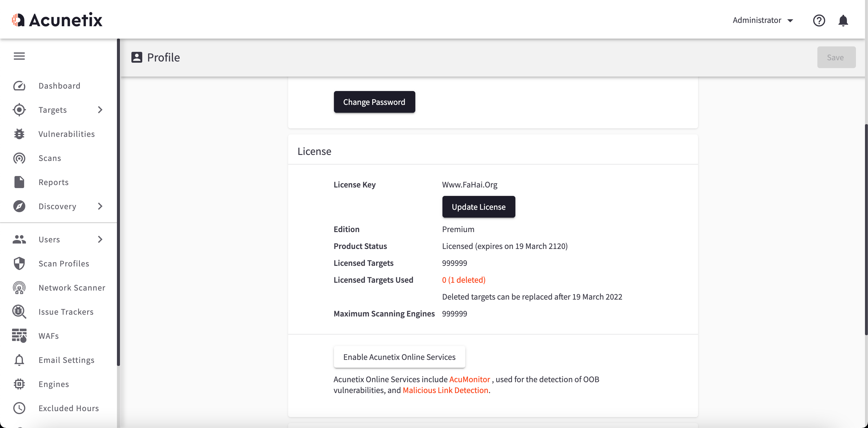
Task: Expand the Discovery submenu chevron
Action: (100, 206)
